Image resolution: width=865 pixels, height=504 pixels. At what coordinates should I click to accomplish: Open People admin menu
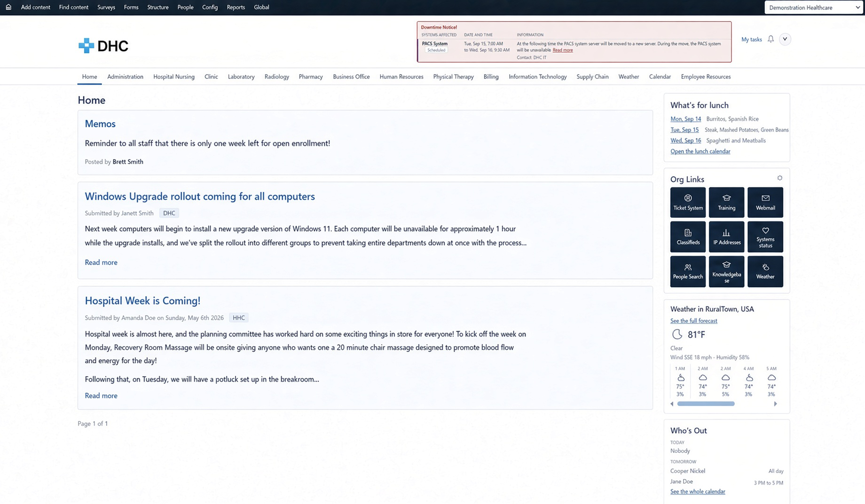coord(185,7)
